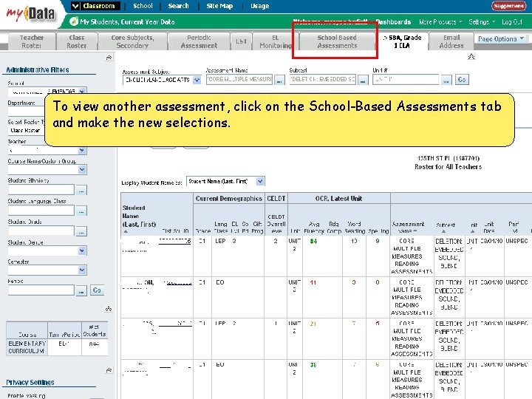The width and height of the screenshot is (532, 399).
Task: Open the second student's ID link
Action: [179, 282]
